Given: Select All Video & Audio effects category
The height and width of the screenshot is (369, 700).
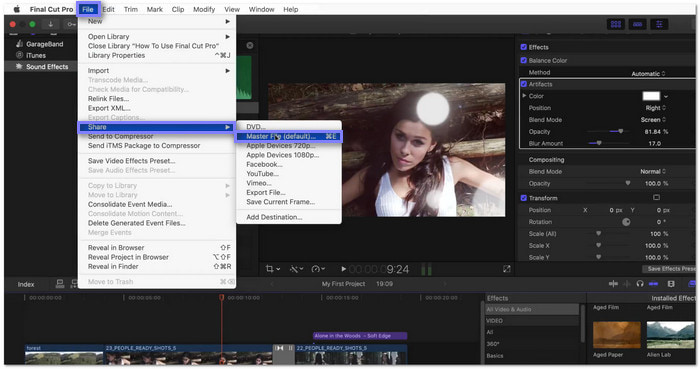Looking at the screenshot, I should [x=531, y=309].
